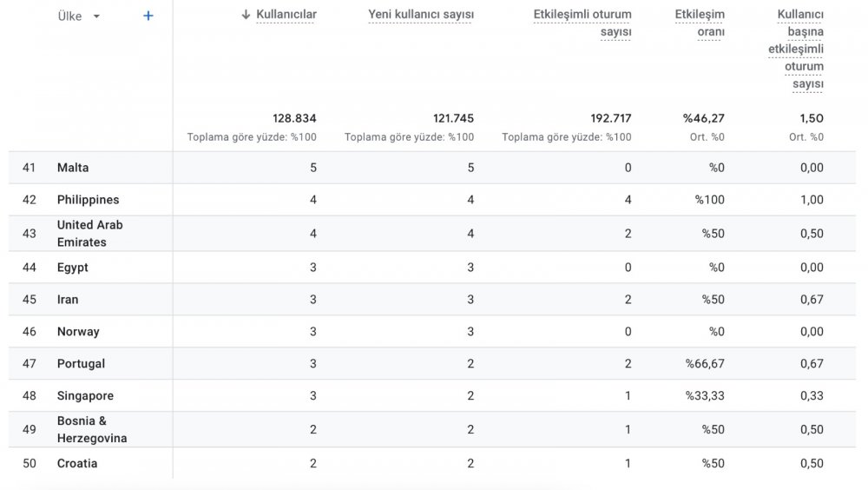Select the Croatia row

coord(77,464)
